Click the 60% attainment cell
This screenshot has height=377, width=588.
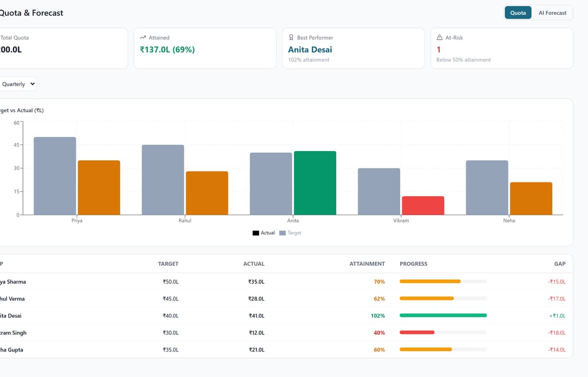(379, 350)
